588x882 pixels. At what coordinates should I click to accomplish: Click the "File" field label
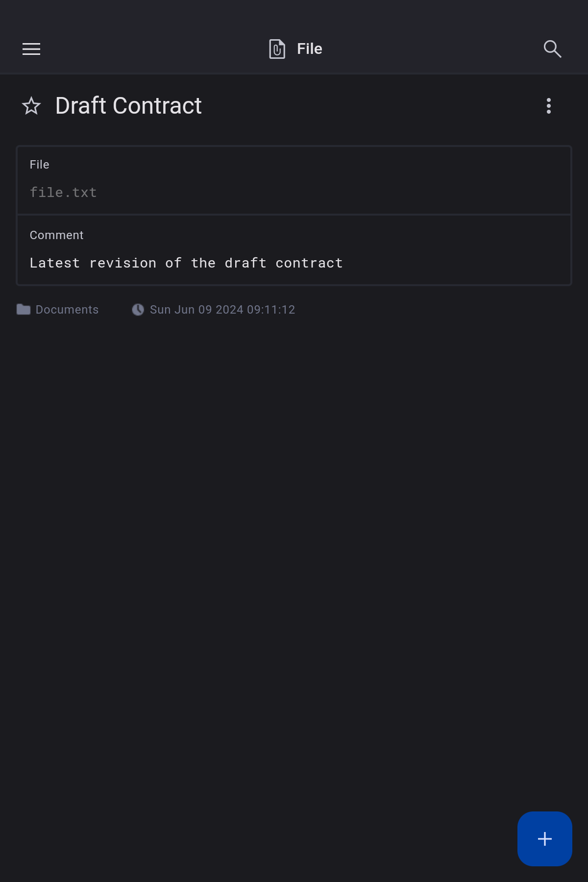pos(40,165)
